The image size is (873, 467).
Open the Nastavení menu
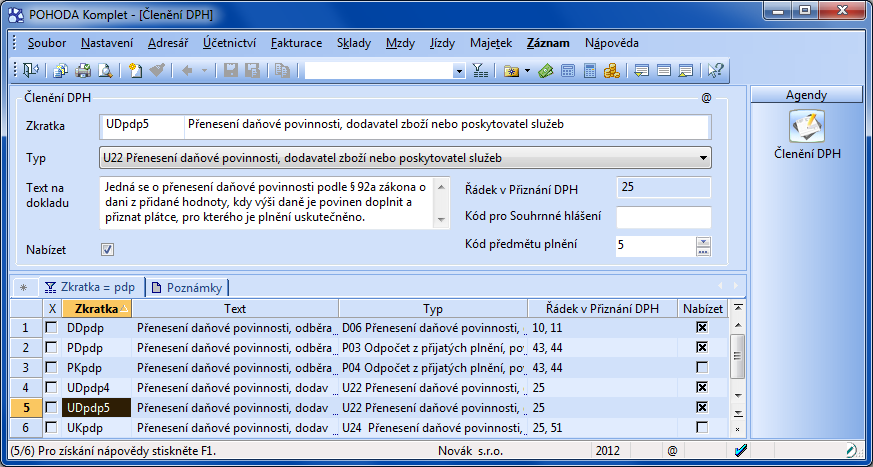point(107,43)
